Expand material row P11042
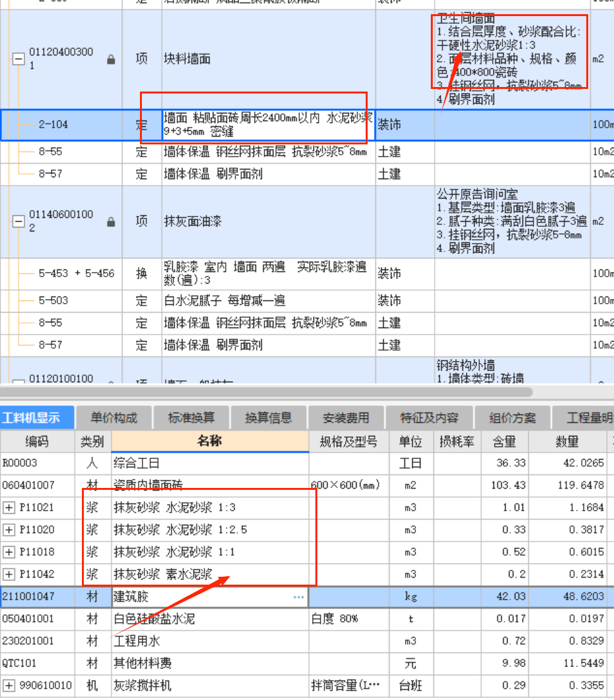 [9, 574]
